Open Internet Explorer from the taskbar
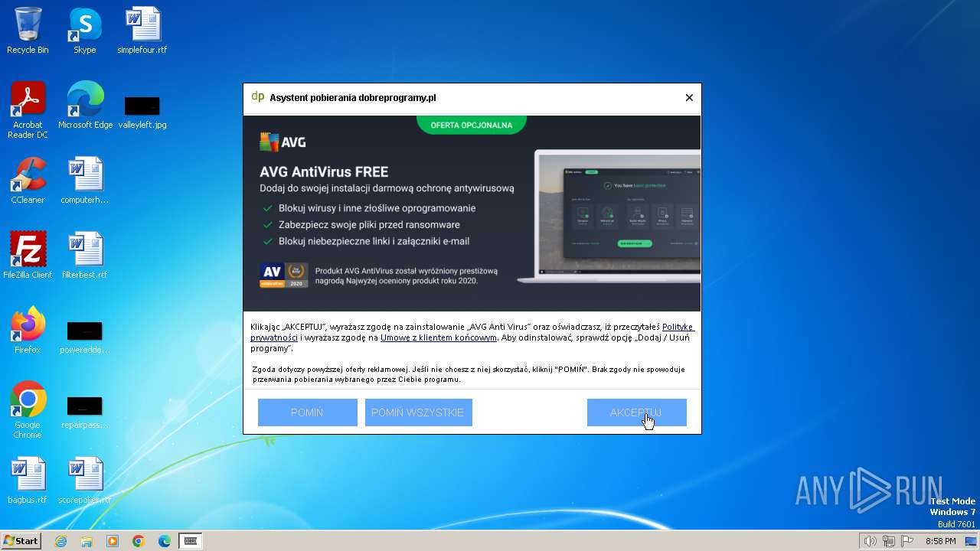980x551 pixels. pos(61,541)
